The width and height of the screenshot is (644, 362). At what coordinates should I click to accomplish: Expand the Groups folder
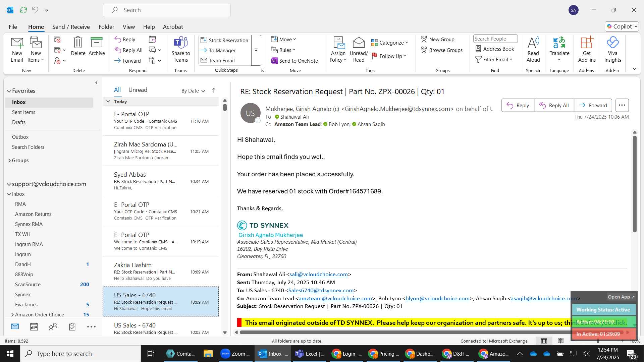point(9,161)
